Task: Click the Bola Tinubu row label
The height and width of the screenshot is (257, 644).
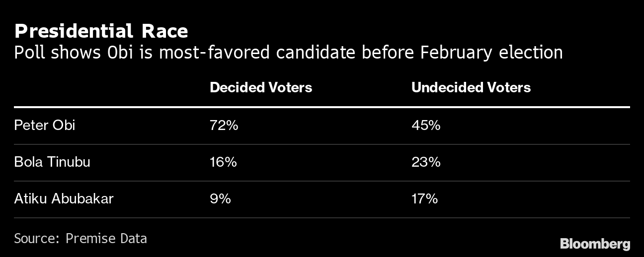Action: pos(52,162)
